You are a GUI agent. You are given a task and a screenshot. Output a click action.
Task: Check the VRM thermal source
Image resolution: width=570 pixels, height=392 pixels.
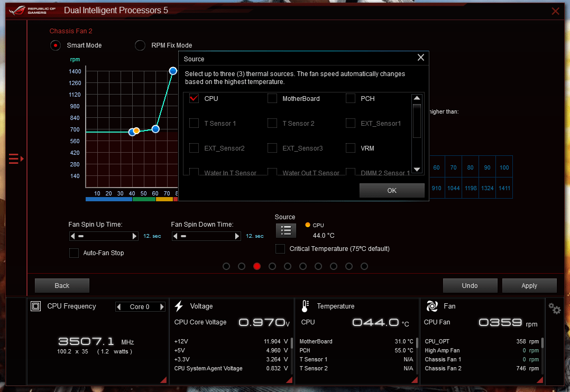(x=351, y=148)
